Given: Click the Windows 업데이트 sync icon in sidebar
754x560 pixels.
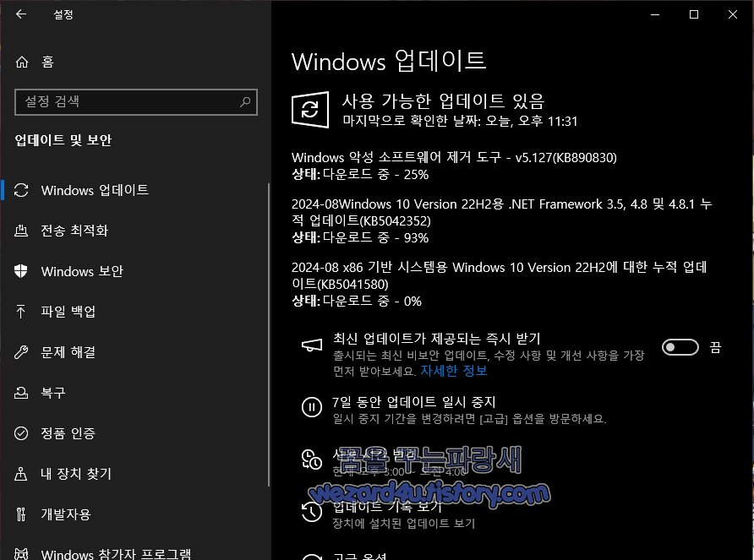Looking at the screenshot, I should tap(21, 190).
